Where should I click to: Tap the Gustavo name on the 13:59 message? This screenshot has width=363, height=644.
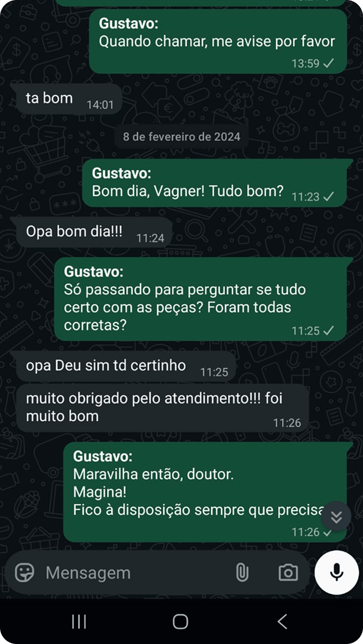click(x=129, y=23)
